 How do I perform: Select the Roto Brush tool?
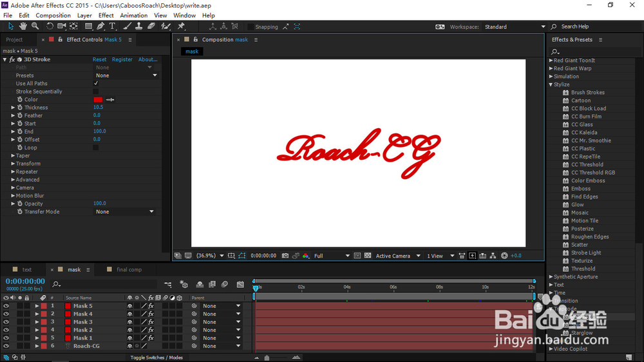(166, 26)
